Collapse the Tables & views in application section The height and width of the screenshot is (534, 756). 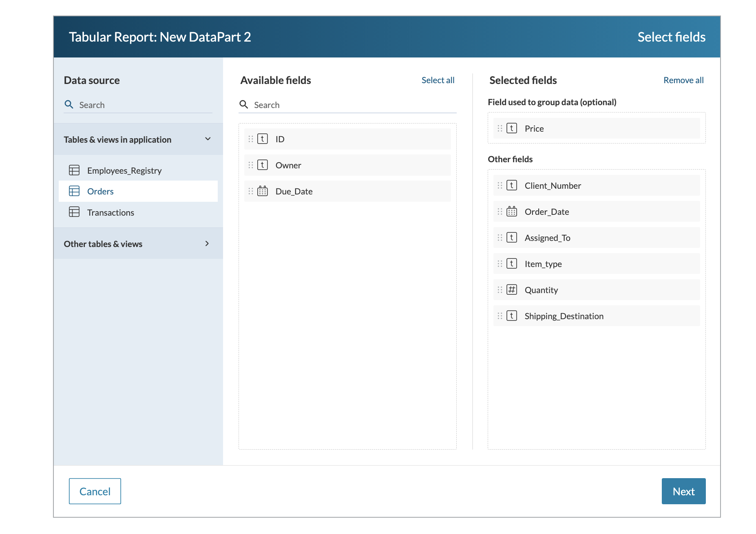(x=208, y=139)
